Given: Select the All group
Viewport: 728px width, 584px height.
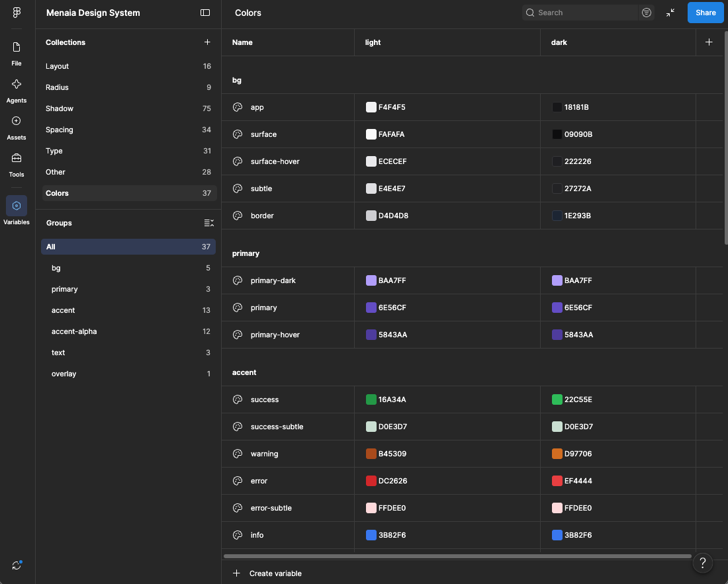Looking at the screenshot, I should pos(128,247).
